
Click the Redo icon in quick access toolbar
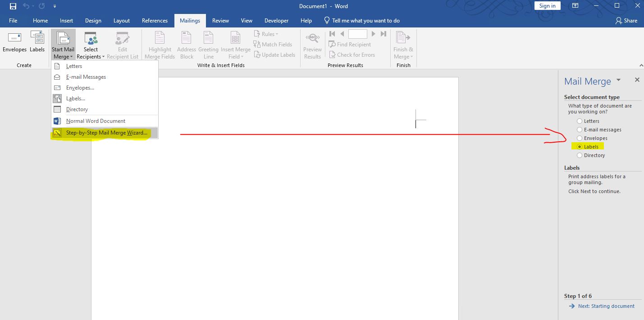41,6
